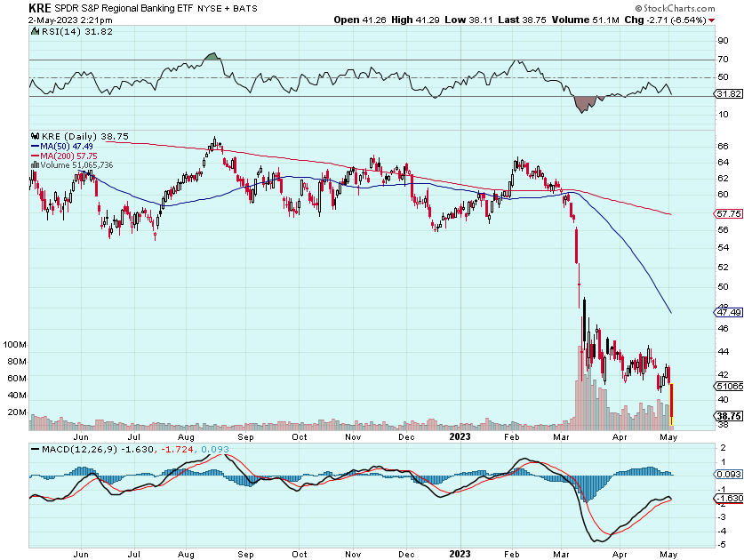Click the MACD(12,26,9) legend label
744x560 pixels.
(x=79, y=449)
